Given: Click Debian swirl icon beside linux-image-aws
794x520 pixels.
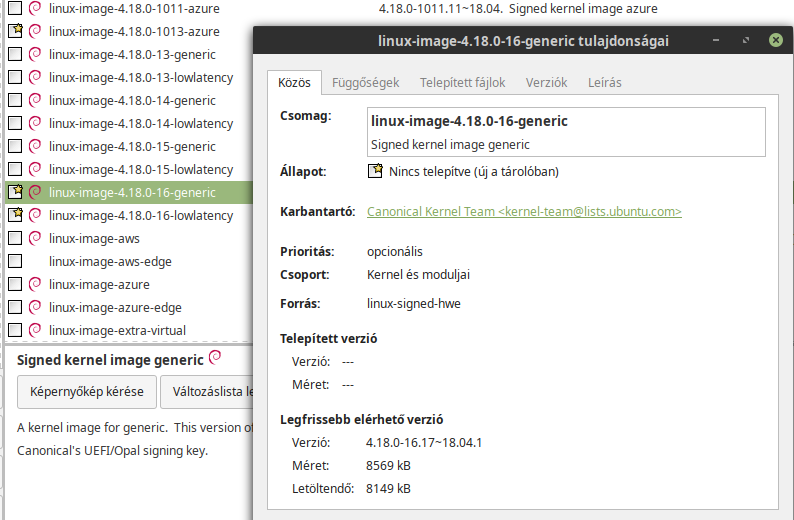Looking at the screenshot, I should click(35, 238).
